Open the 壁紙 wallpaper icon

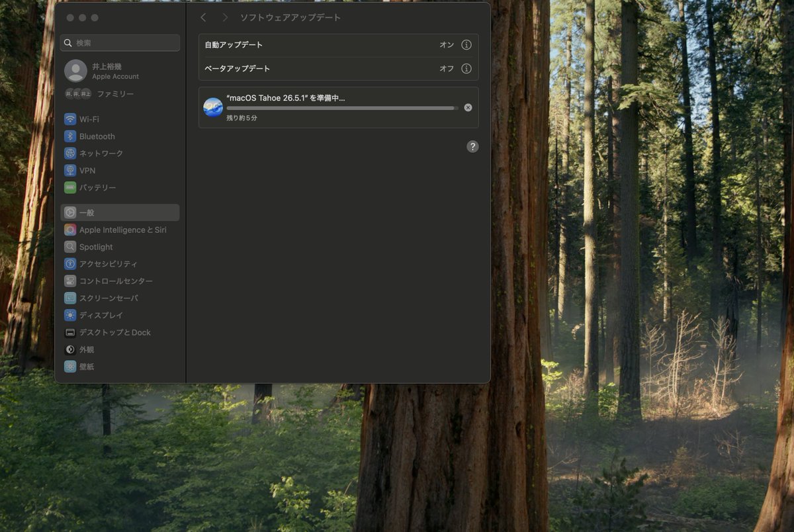point(70,367)
